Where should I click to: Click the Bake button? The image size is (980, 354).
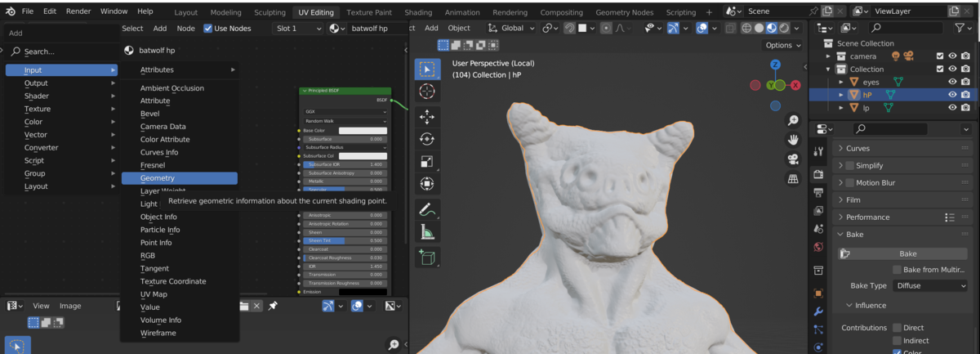907,253
